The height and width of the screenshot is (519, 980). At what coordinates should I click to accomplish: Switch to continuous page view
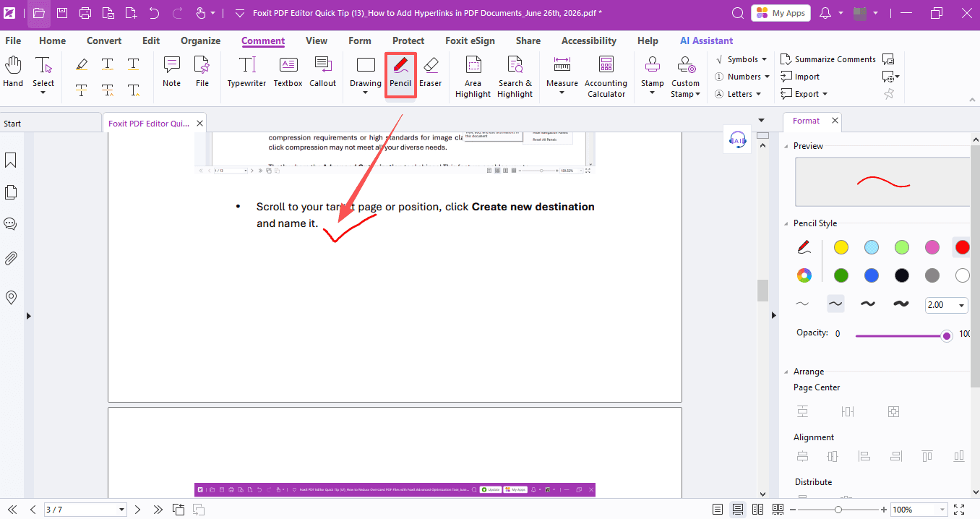(737, 510)
